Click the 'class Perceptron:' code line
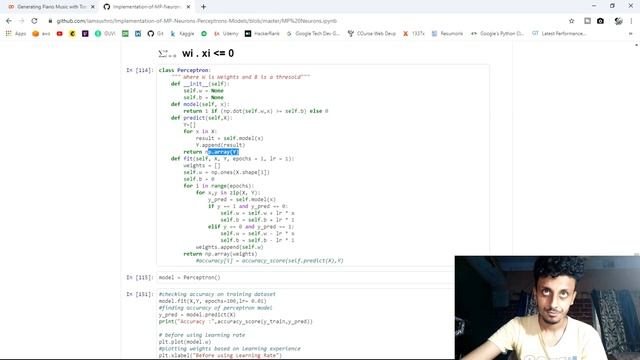This screenshot has height=360, width=640. (184, 70)
